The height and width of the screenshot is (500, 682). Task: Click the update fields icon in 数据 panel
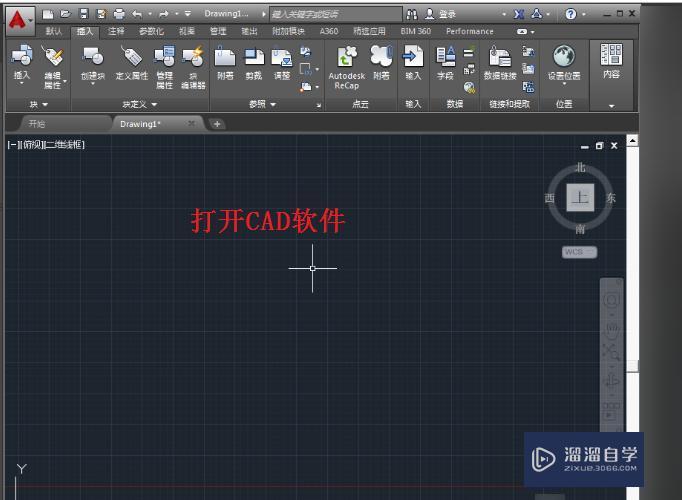468,53
